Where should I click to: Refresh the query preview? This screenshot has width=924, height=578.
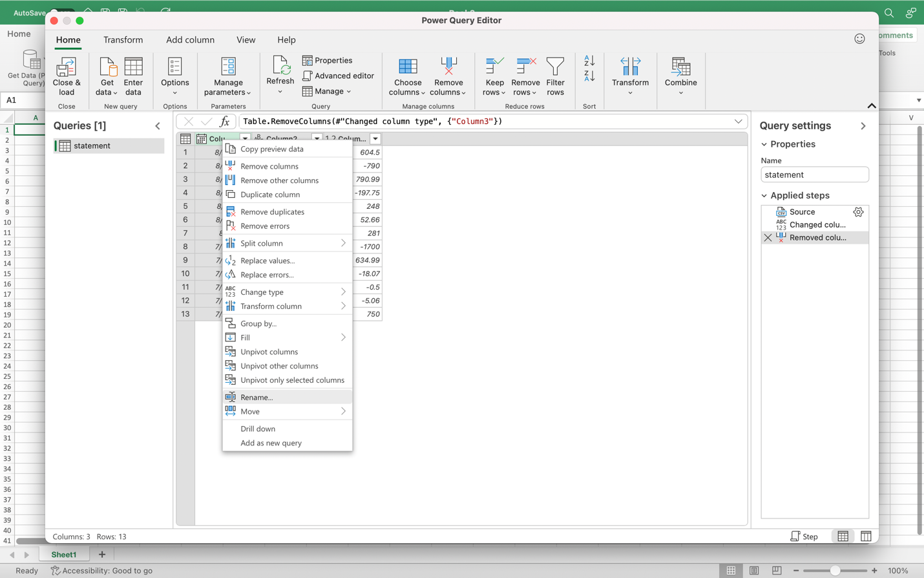pyautogui.click(x=280, y=75)
